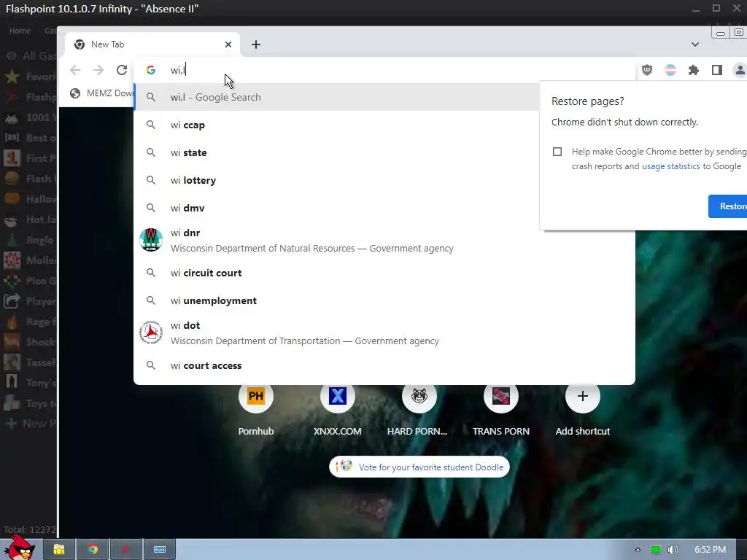Toggle the Chrome side panel icon
The height and width of the screenshot is (560, 747).
coord(717,70)
